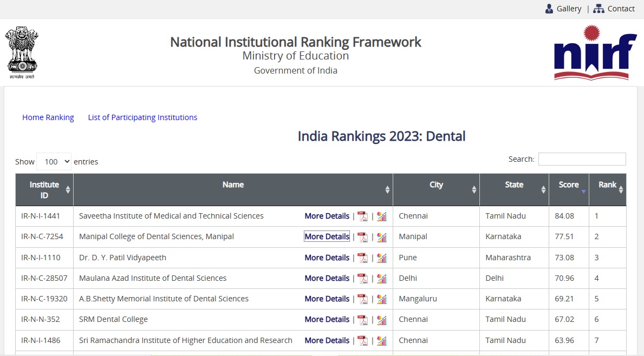Open PDF icon for Dr. D. Y. Patil Vidyapeeth
This screenshot has width=644, height=356.
(x=362, y=258)
